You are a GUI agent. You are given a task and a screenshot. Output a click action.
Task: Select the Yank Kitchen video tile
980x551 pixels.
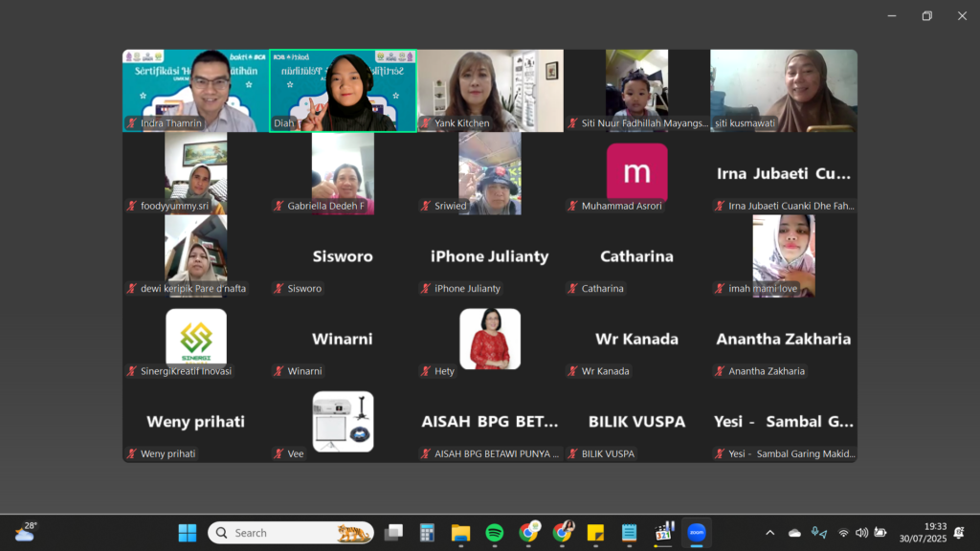click(x=490, y=91)
